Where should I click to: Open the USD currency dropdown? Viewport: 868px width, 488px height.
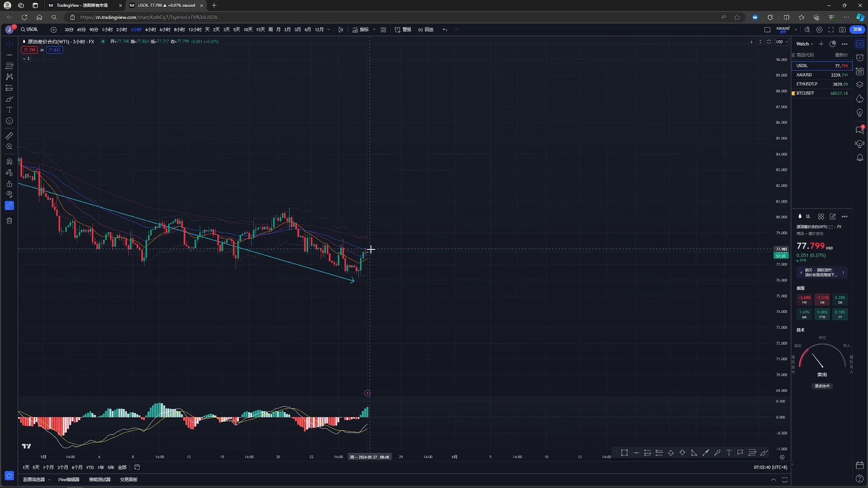782,42
